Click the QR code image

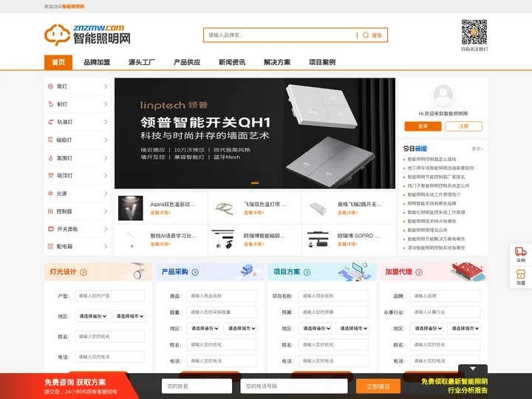474,32
